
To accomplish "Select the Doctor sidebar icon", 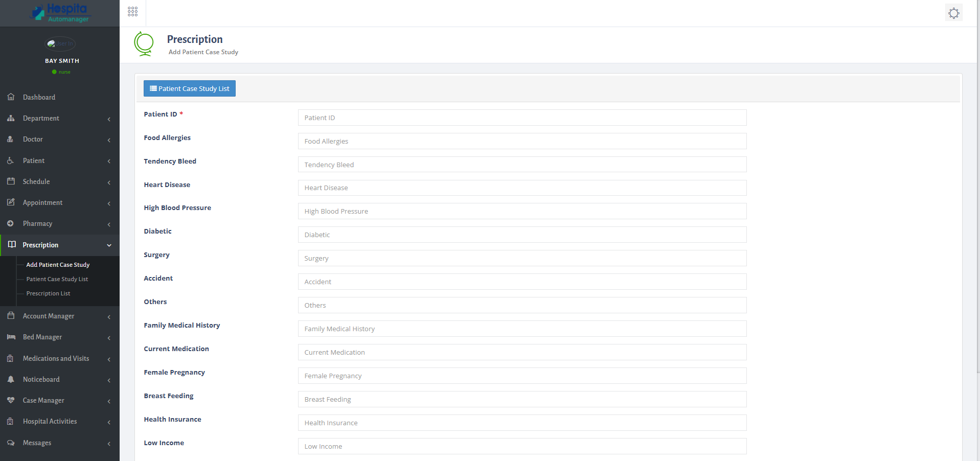I will click(11, 139).
